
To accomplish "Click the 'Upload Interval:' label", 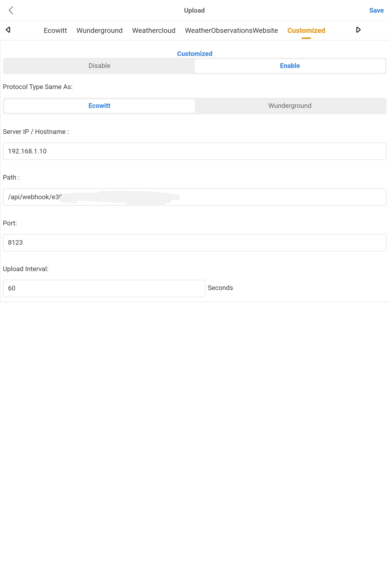I will coord(26,269).
